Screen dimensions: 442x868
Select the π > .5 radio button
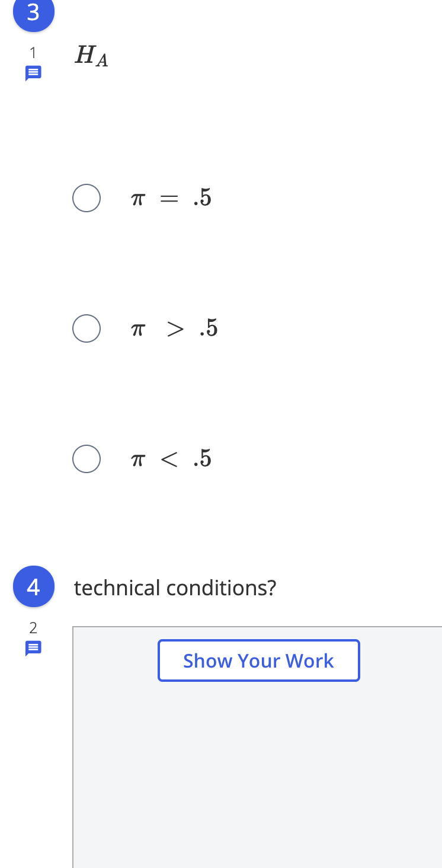87,328
